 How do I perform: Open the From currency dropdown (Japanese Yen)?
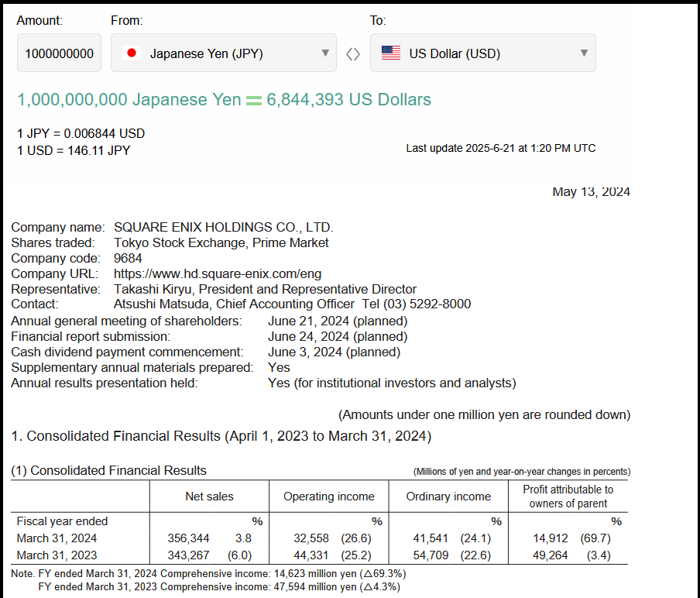(223, 53)
